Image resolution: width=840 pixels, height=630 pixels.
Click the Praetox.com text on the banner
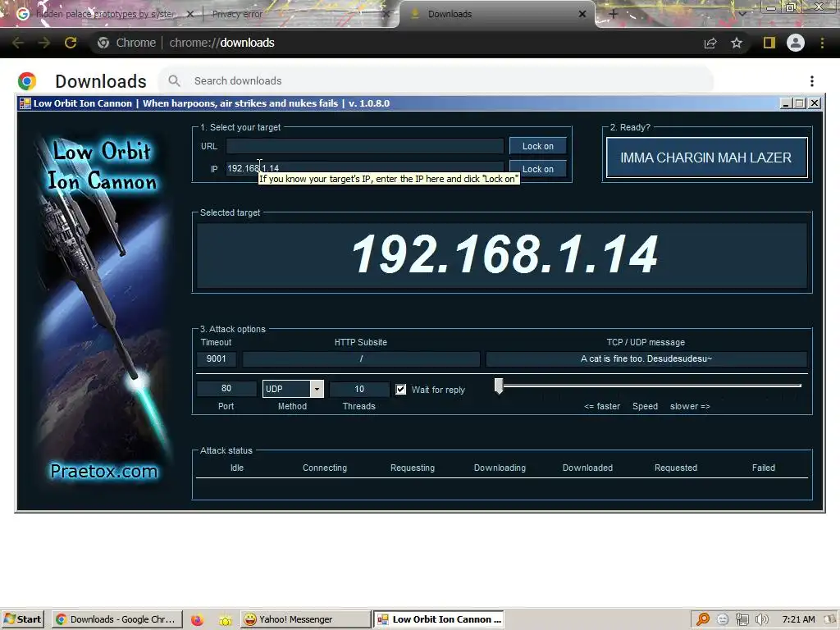coord(104,471)
